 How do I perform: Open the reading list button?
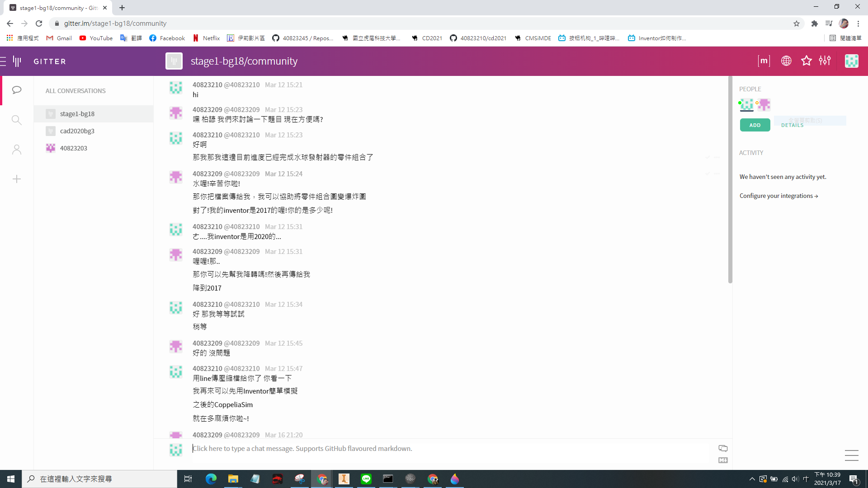(x=846, y=38)
